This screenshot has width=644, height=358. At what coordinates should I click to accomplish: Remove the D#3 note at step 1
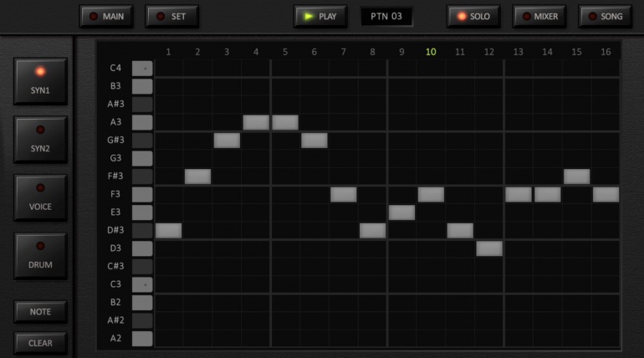click(x=168, y=231)
